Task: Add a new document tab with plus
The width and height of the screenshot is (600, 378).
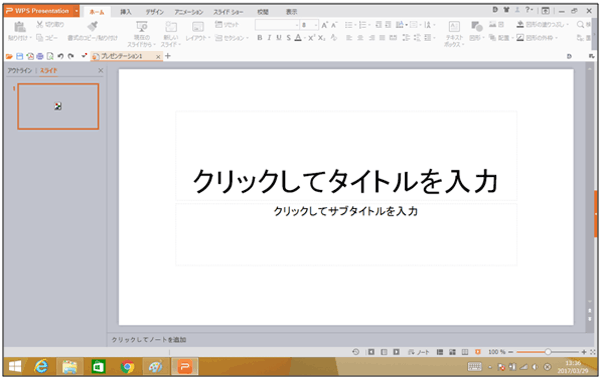Action: point(168,56)
